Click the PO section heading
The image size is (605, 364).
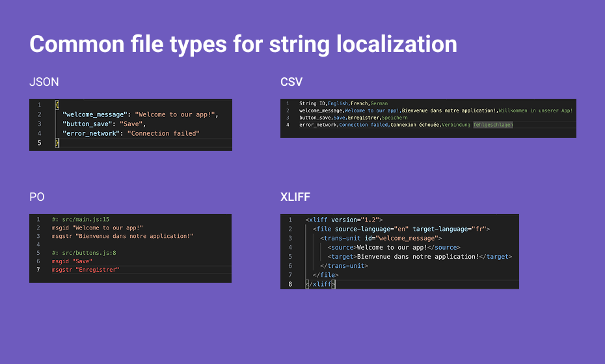click(37, 198)
